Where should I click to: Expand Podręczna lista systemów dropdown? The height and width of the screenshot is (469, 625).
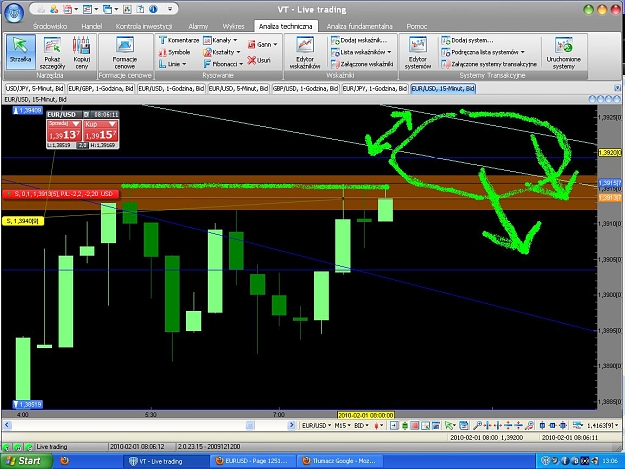483,52
